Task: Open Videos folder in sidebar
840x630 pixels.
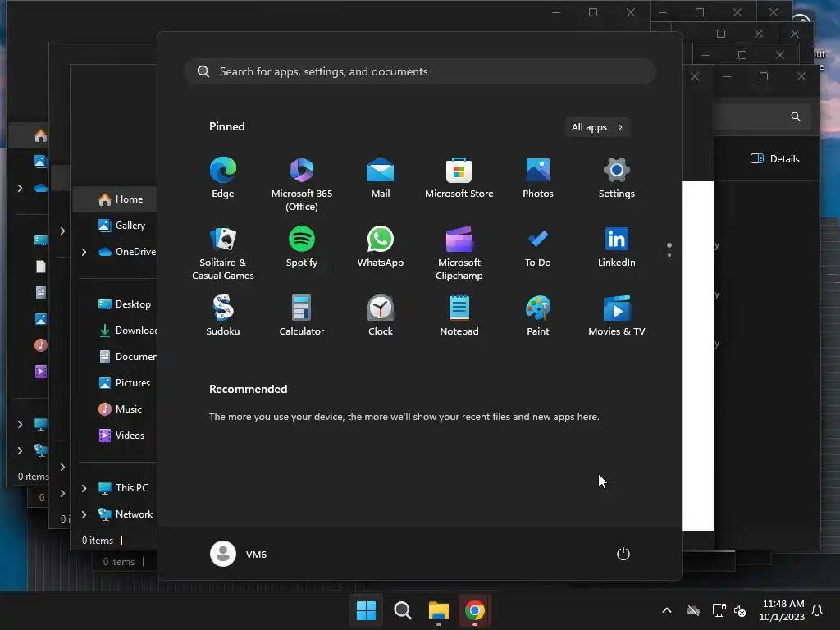Action: pos(121,436)
